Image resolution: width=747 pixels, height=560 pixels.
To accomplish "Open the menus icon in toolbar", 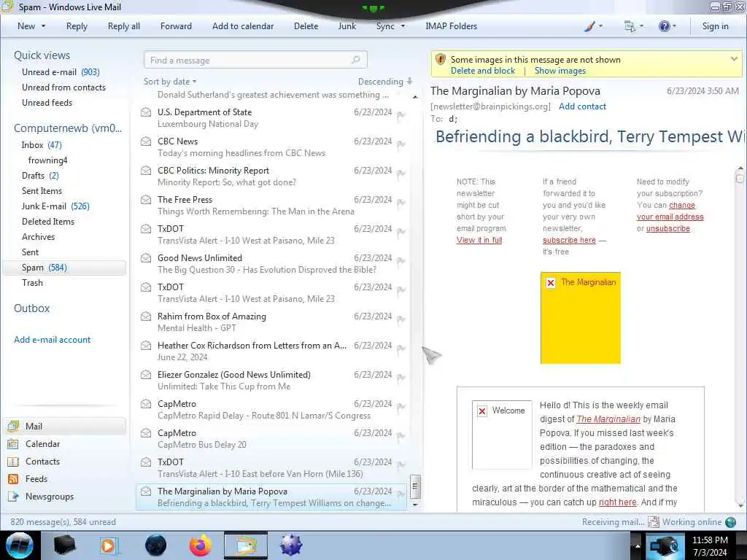I will click(x=630, y=26).
